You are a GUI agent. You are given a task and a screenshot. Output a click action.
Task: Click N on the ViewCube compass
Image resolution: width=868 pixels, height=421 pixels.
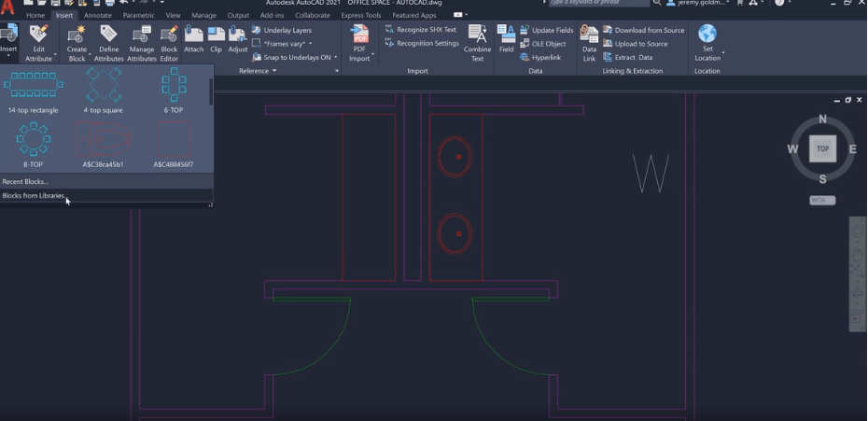pyautogui.click(x=822, y=119)
